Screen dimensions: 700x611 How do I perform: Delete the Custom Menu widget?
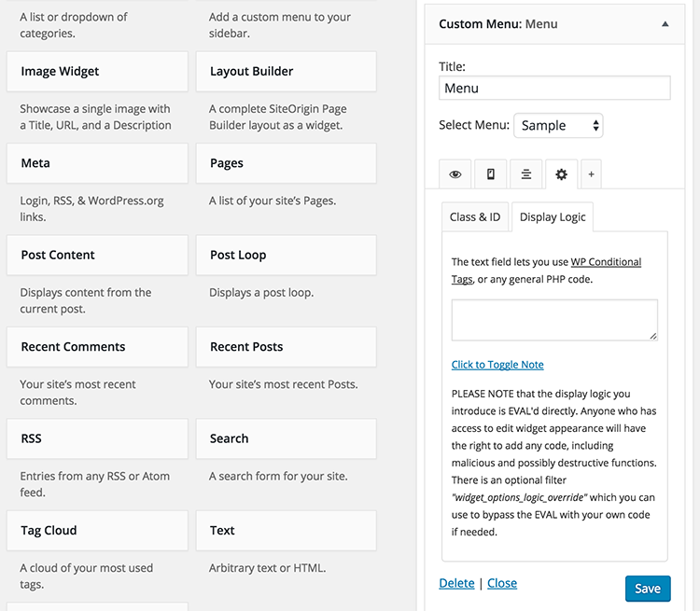tap(456, 583)
